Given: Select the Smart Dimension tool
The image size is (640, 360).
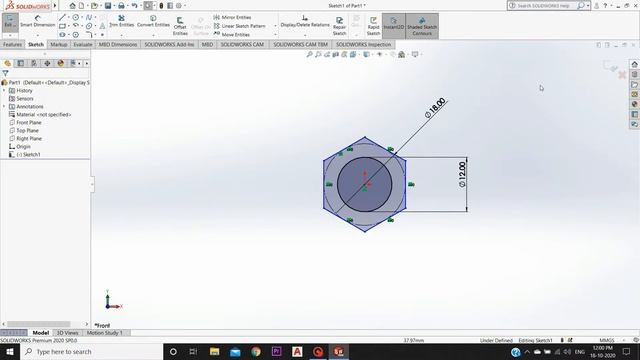Looking at the screenshot, I should pyautogui.click(x=38, y=21).
